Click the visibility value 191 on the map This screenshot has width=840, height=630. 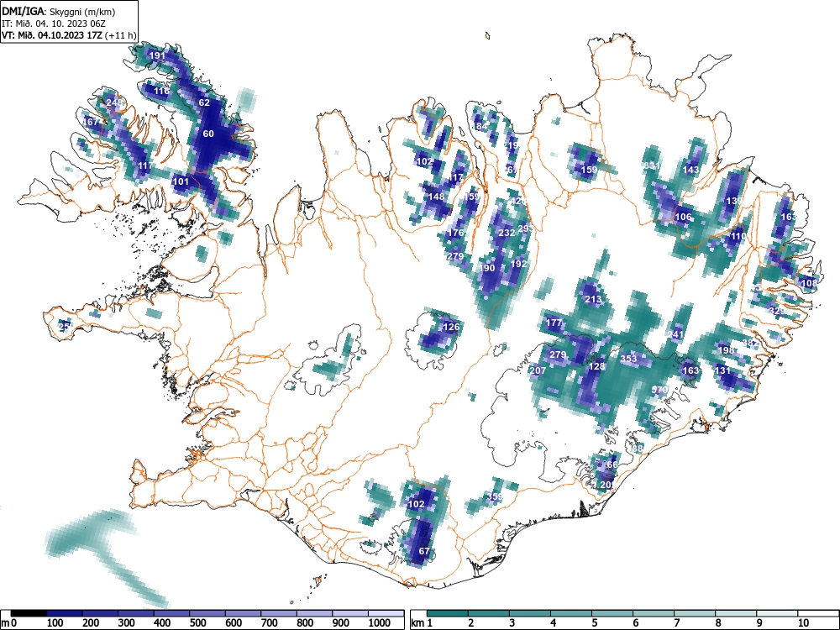[157, 55]
